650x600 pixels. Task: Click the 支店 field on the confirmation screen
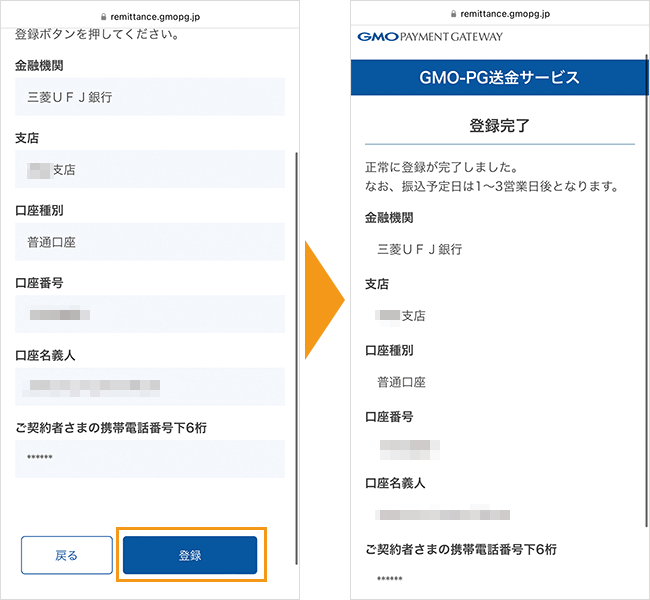150,169
